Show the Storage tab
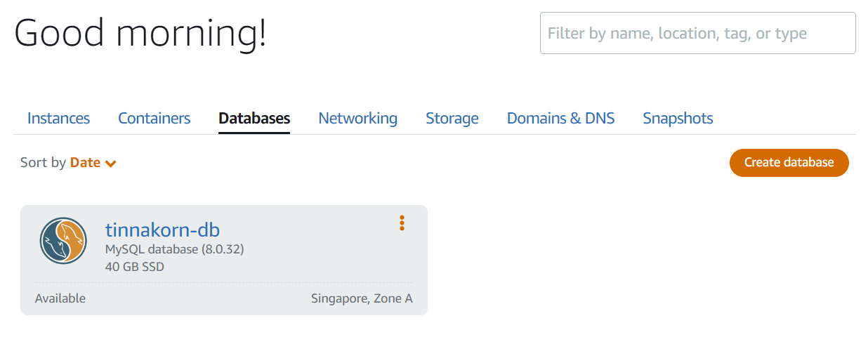Screen dimensions: 868x344 [452, 119]
